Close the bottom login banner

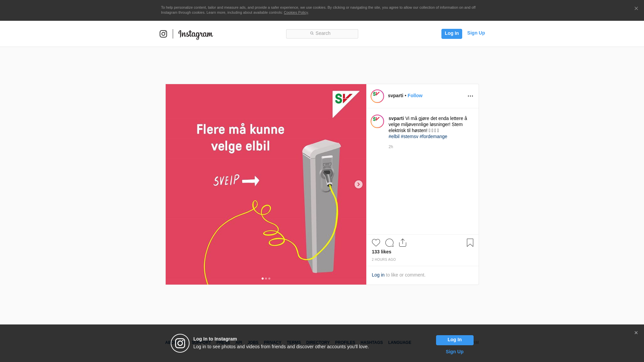click(636, 333)
